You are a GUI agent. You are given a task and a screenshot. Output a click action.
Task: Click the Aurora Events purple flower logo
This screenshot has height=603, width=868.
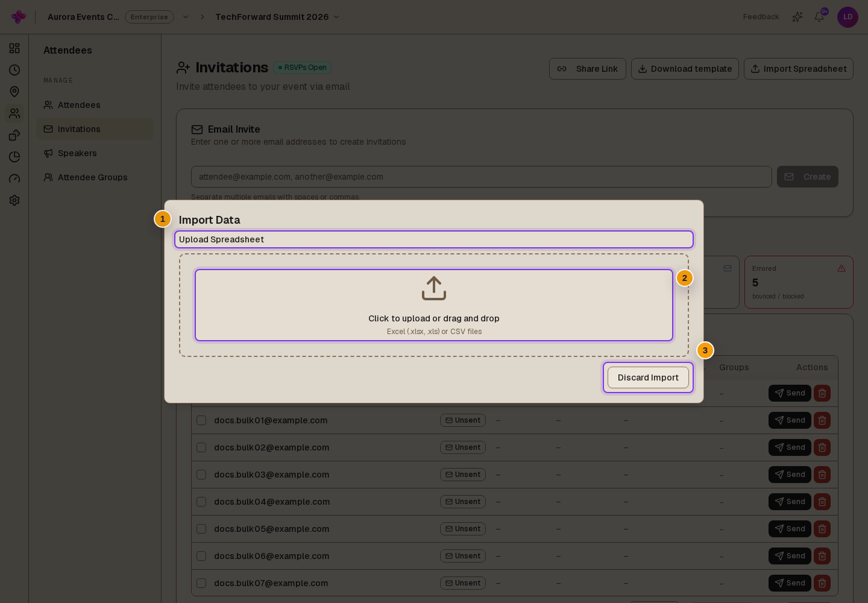(x=19, y=17)
